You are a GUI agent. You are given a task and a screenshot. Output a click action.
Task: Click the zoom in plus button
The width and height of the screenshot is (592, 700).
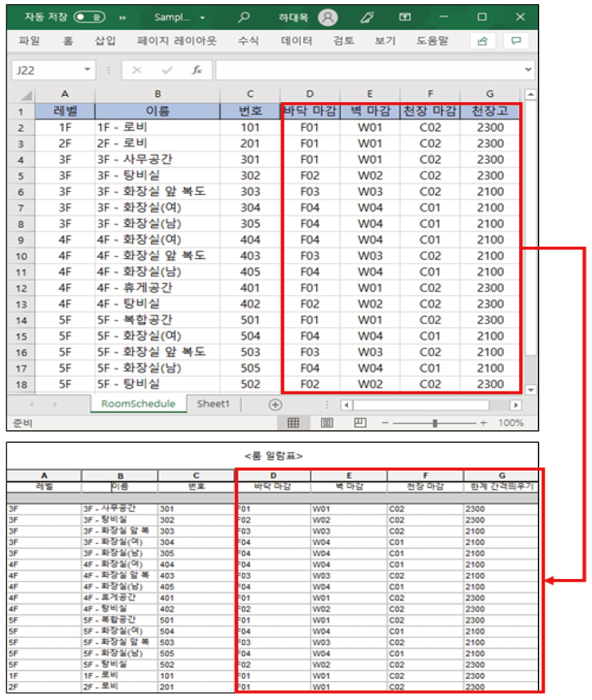(x=483, y=423)
